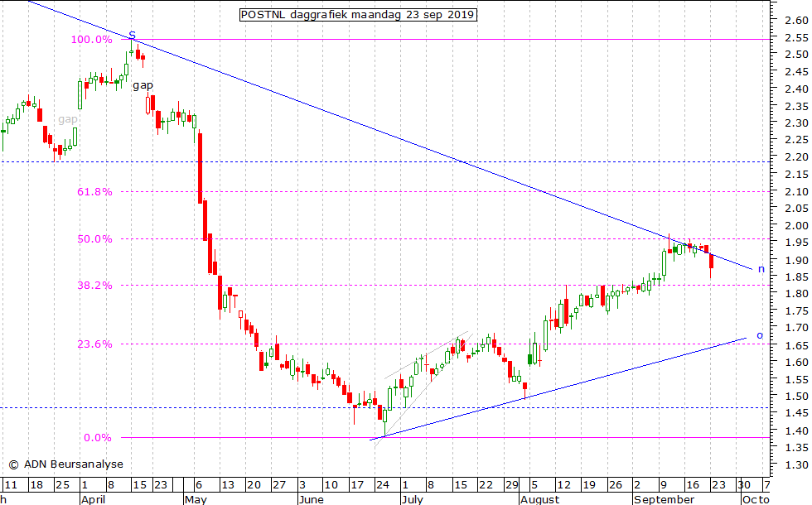Click the '© ADN Beursanalyse' copyright text
The image size is (812, 505).
(x=66, y=464)
